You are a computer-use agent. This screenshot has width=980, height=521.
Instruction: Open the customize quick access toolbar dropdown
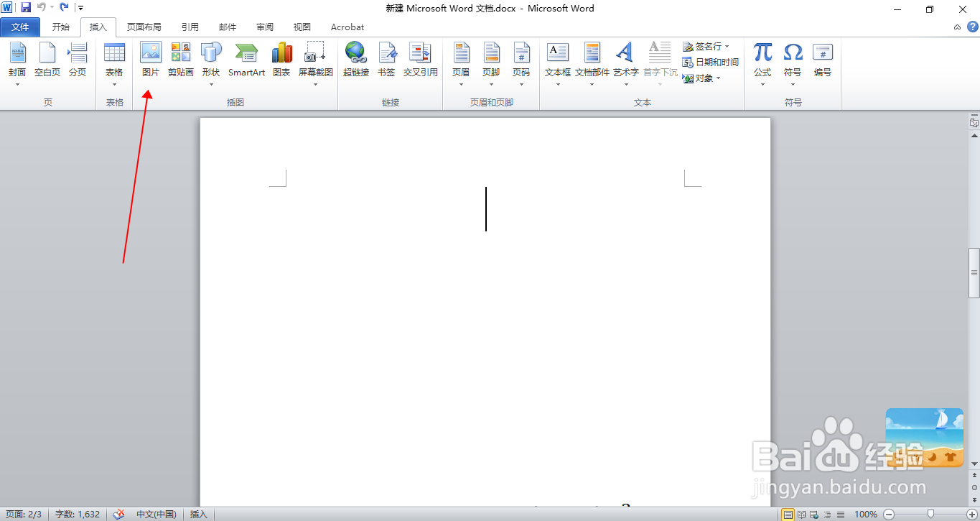(x=80, y=8)
